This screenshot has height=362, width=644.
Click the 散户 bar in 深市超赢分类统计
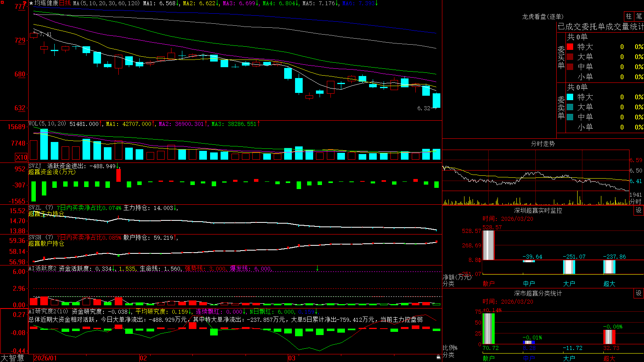click(x=488, y=329)
